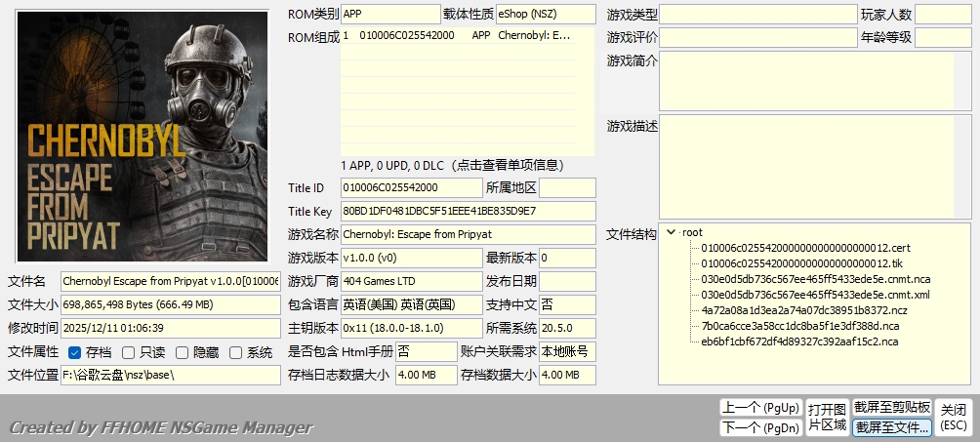The width and height of the screenshot is (980, 442).
Task: Click the 下一个 (PgDn) button
Action: tap(759, 426)
